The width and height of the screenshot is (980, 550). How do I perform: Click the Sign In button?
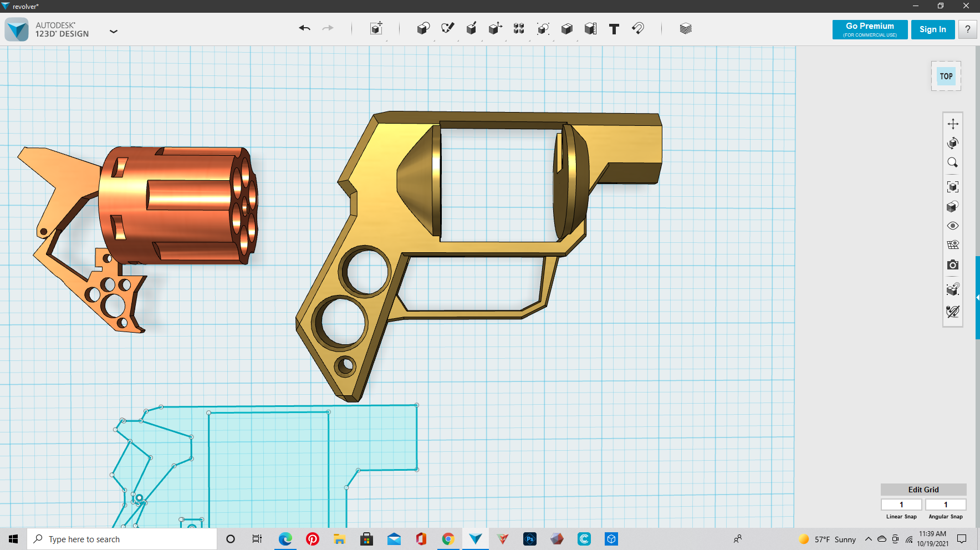coord(932,29)
